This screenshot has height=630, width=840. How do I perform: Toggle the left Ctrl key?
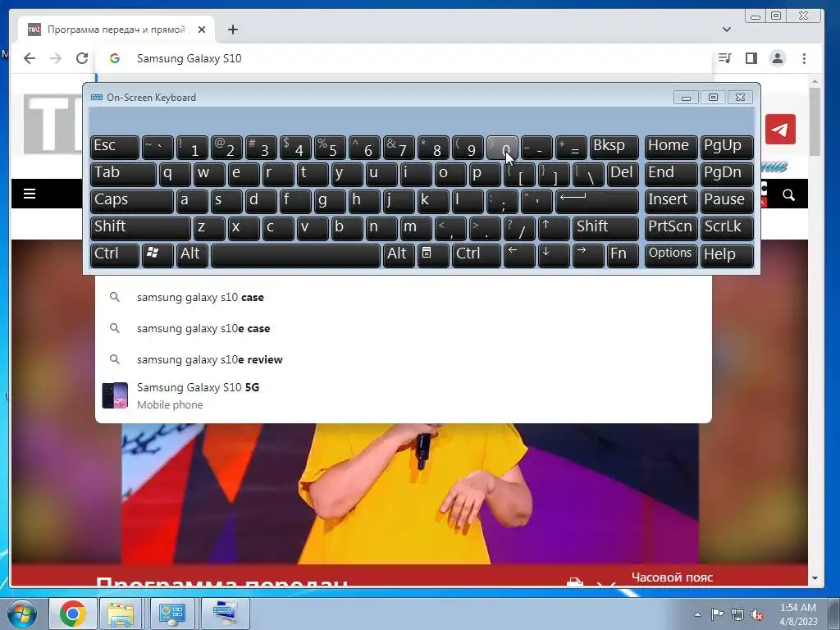(x=115, y=255)
